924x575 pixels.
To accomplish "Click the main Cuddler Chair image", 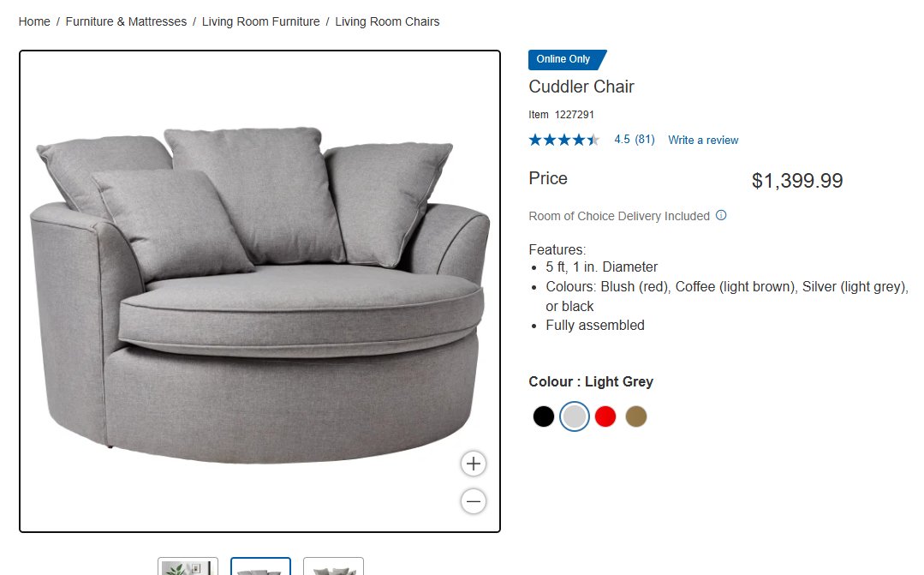I will coord(259,291).
